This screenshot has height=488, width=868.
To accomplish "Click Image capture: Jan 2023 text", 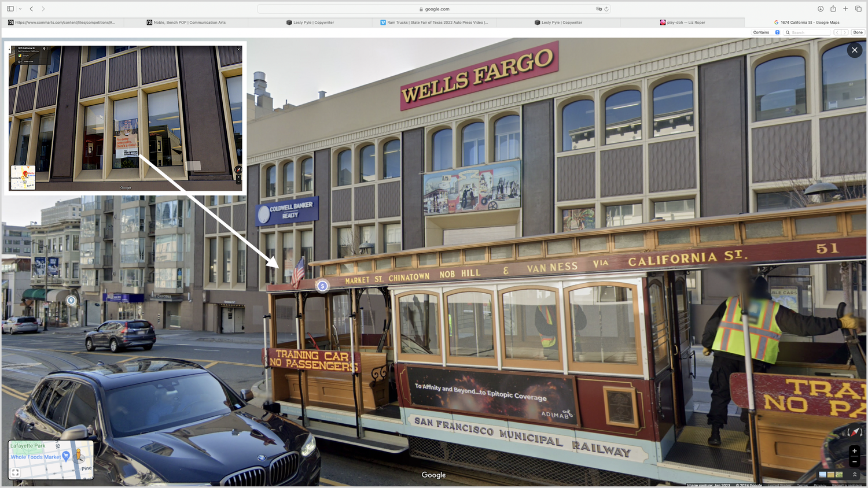I will click(x=708, y=485).
